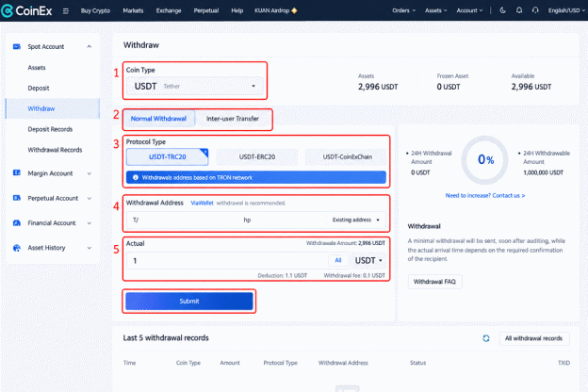Click the Spot Account wallet icon
The height and width of the screenshot is (392, 588).
(17, 46)
